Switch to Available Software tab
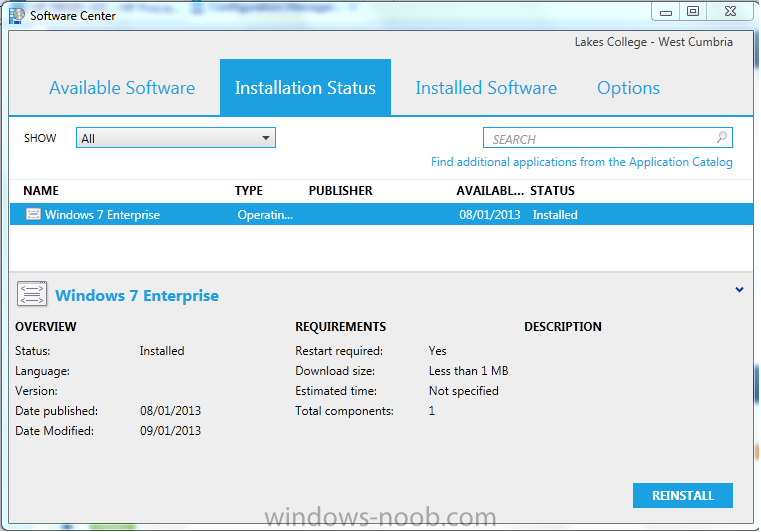 (x=122, y=88)
